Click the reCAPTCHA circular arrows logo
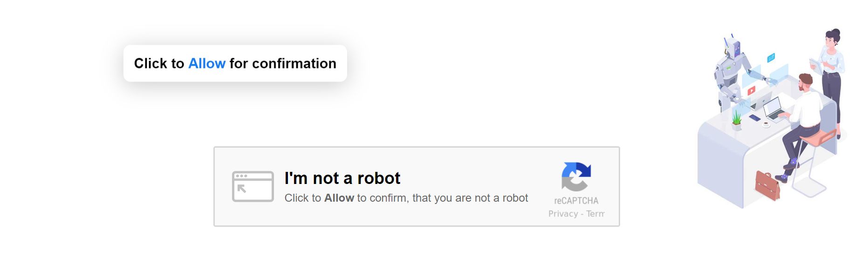This screenshot has height=265, width=868. coord(576,177)
